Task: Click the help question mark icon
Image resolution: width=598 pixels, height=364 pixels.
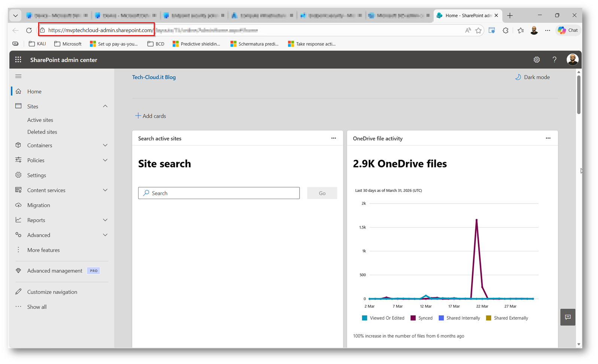Action: tap(554, 60)
